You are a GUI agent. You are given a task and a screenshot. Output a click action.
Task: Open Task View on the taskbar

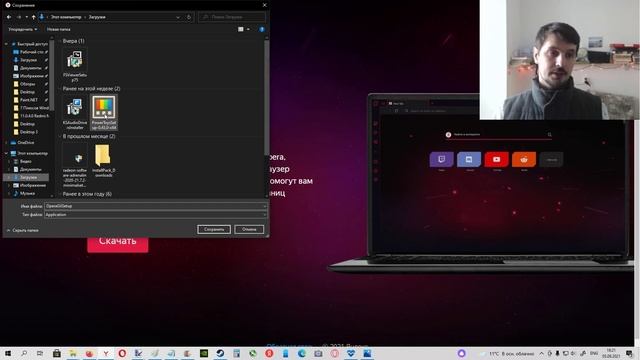(40, 353)
